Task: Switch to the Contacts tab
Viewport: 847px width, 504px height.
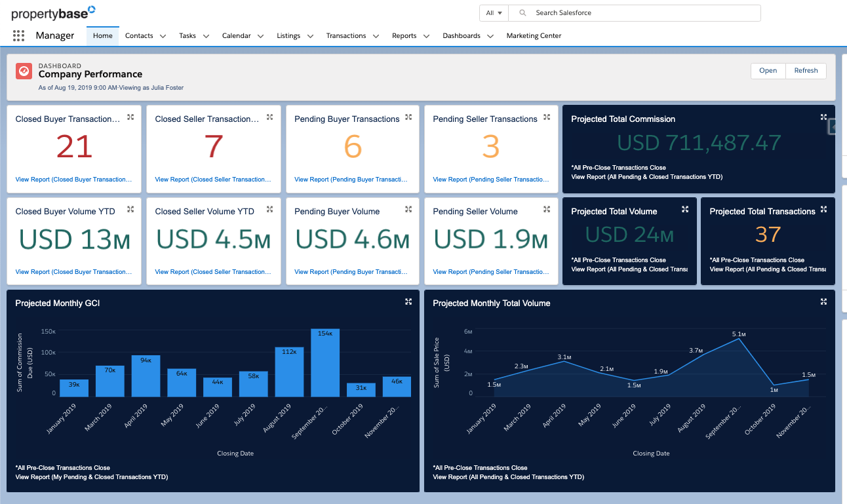Action: coord(138,36)
